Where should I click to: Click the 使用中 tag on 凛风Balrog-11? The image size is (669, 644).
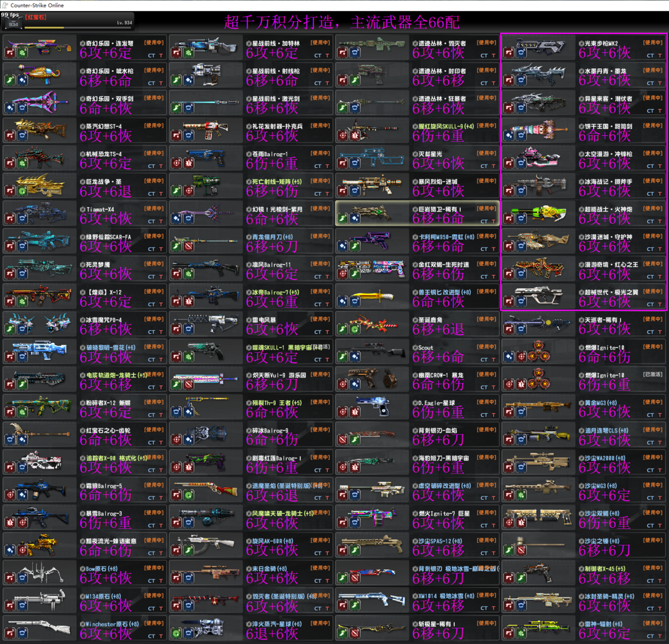(320, 263)
